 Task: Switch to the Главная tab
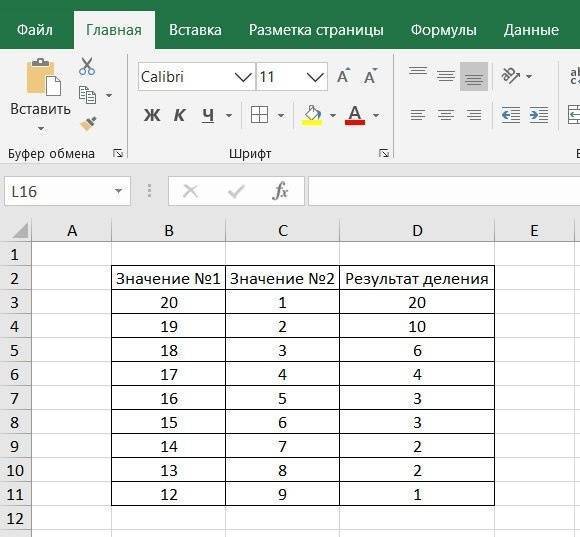[x=114, y=30]
